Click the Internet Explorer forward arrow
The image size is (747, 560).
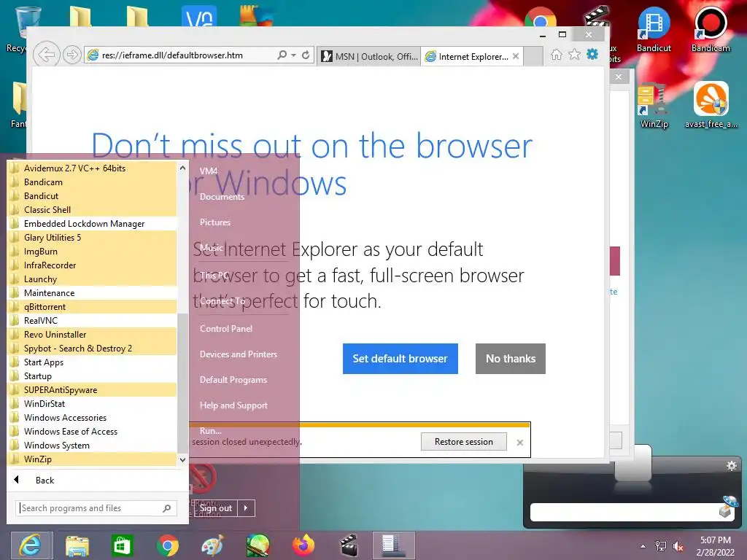72,55
